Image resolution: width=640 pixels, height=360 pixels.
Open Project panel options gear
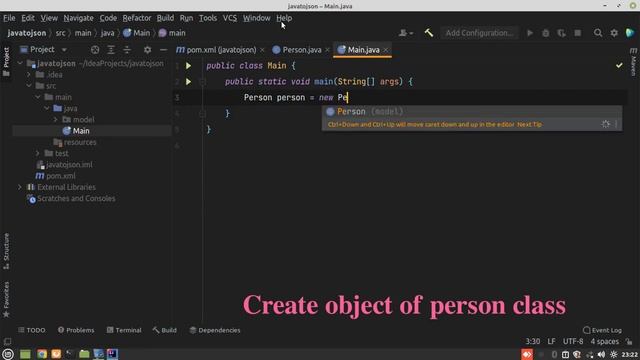pos(147,50)
